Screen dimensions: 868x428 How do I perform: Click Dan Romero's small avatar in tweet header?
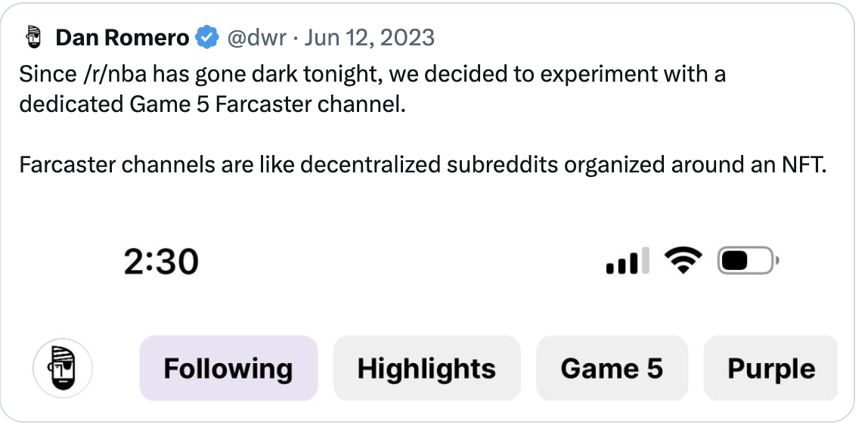click(x=33, y=36)
